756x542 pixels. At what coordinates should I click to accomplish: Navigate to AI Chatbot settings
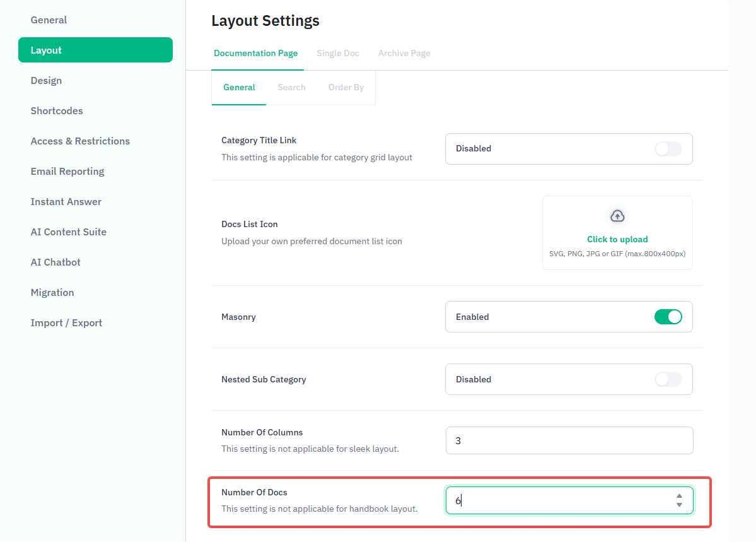pos(55,262)
